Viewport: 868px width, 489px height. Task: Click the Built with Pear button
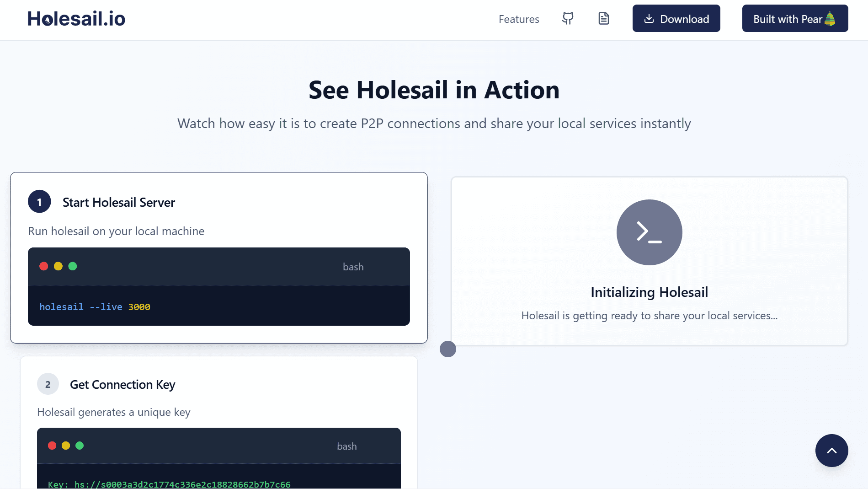795,18
